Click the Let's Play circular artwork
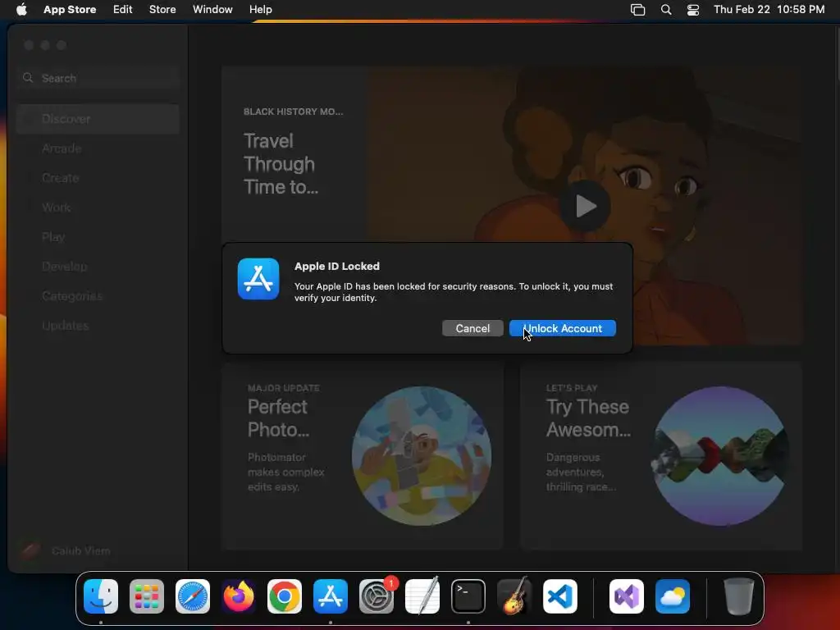This screenshot has width=840, height=630. (720, 456)
